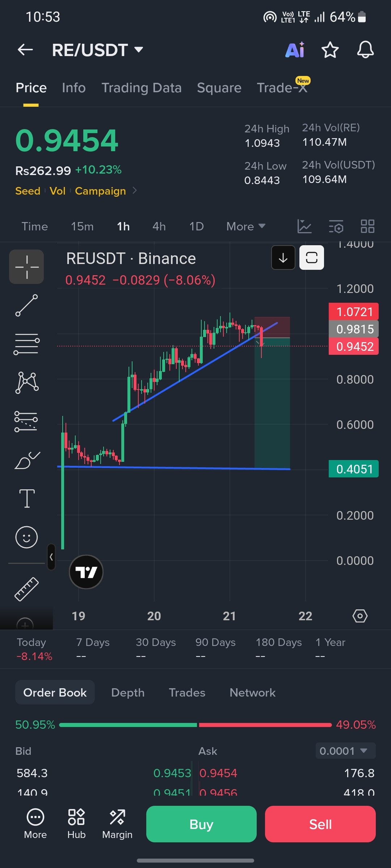Image resolution: width=391 pixels, height=868 pixels.
Task: Tap bid price 0.9453
Action: (172, 773)
